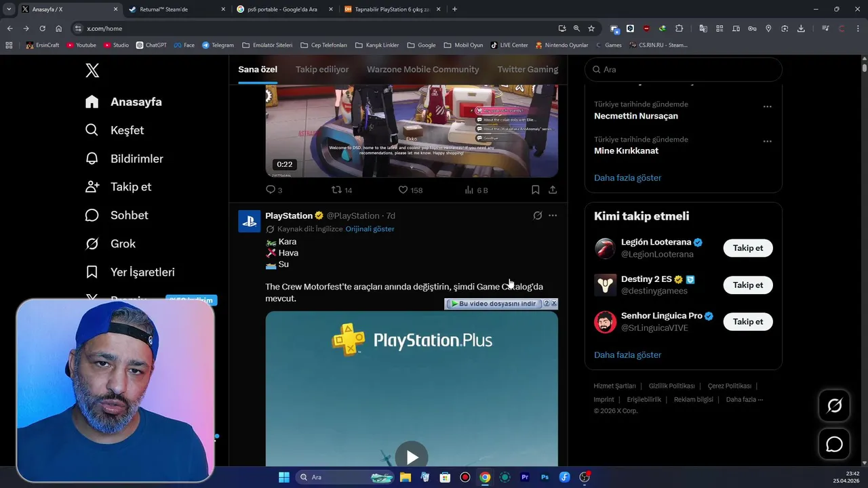Switch to Returnal Steam tab
Screen dimensions: 868x488
click(176, 9)
